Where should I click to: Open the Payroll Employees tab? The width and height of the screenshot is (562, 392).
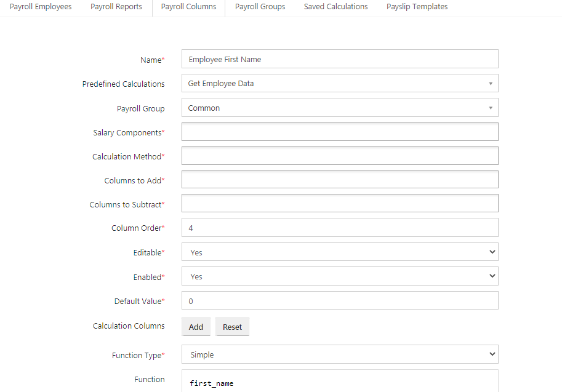click(x=41, y=6)
